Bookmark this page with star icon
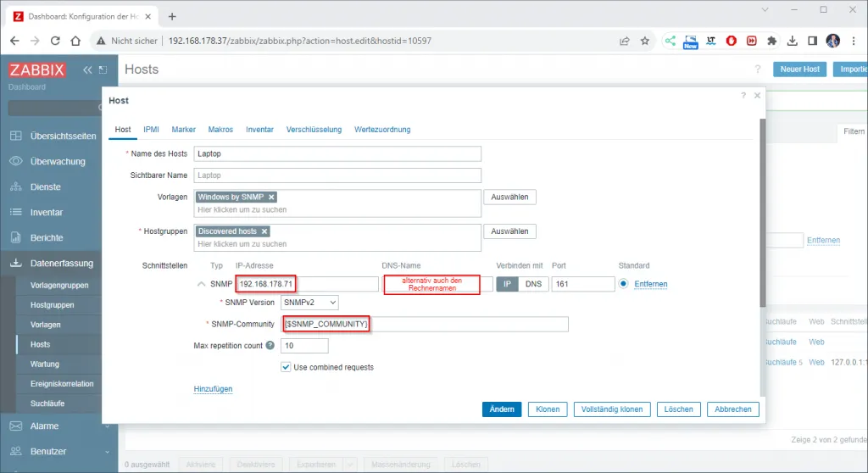The image size is (868, 473). click(x=644, y=41)
